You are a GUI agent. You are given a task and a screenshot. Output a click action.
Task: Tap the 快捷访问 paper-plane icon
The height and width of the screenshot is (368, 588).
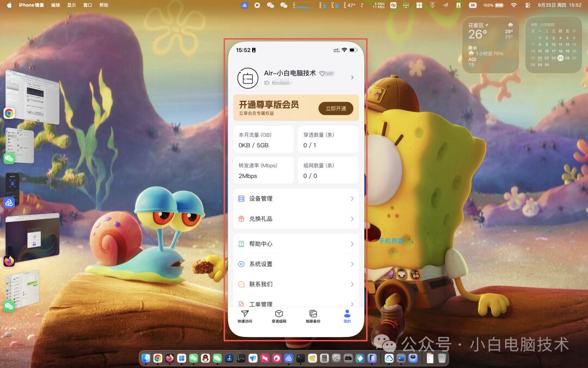[244, 313]
